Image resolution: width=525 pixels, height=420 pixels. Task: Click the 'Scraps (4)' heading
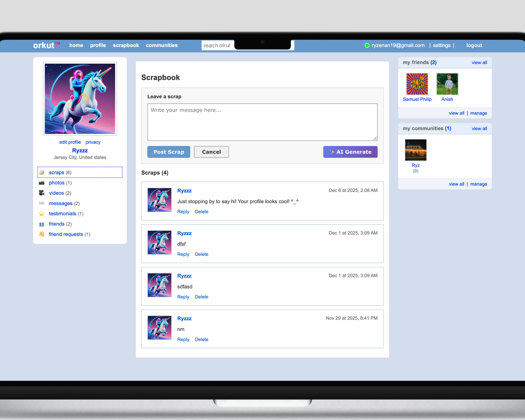(155, 173)
